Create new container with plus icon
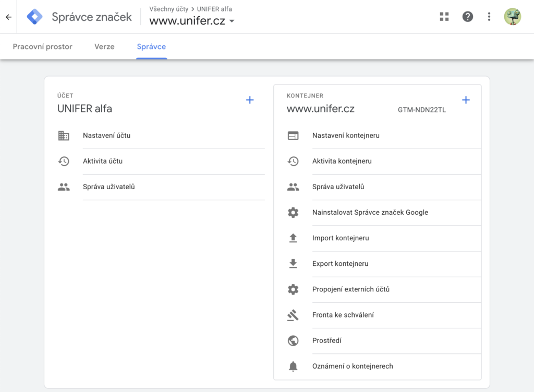Image resolution: width=534 pixels, height=392 pixels. (x=466, y=100)
